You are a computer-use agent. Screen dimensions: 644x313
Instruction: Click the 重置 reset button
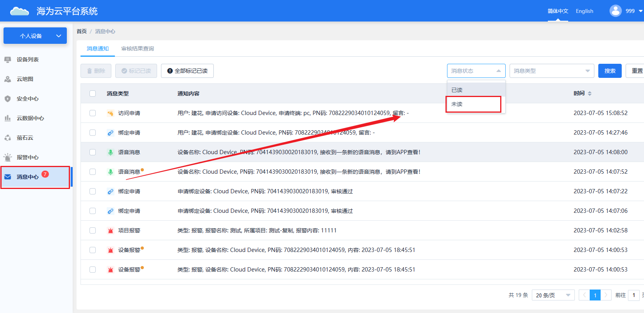[x=635, y=71]
